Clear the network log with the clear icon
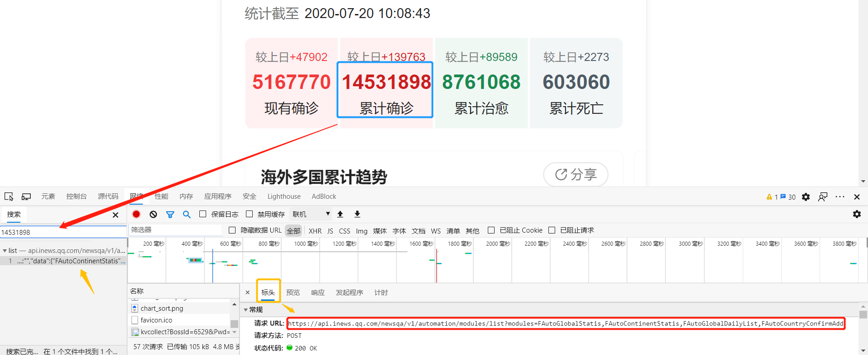The width and height of the screenshot is (868, 355). (153, 214)
